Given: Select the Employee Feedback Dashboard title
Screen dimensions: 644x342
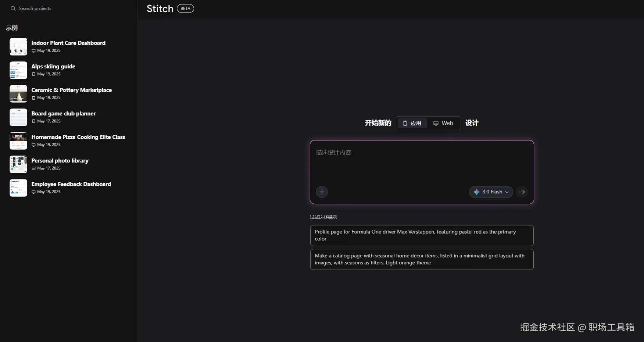Looking at the screenshot, I should [71, 184].
